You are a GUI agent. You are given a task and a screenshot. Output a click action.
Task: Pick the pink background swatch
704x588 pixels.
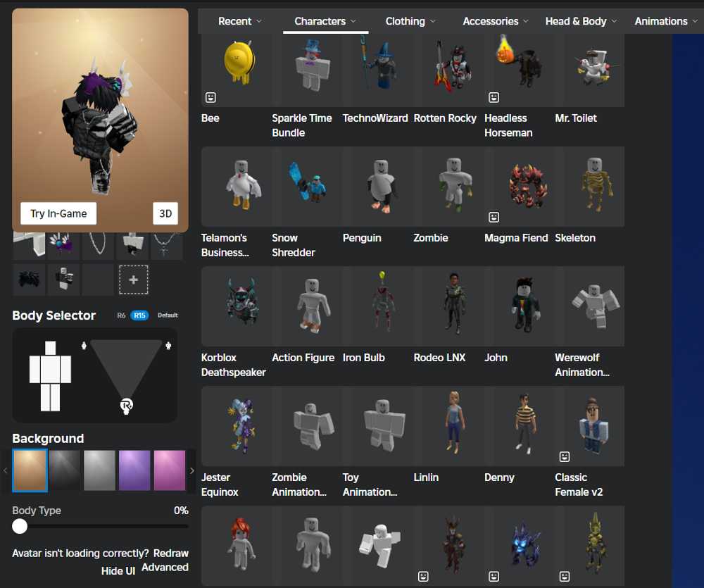click(170, 470)
